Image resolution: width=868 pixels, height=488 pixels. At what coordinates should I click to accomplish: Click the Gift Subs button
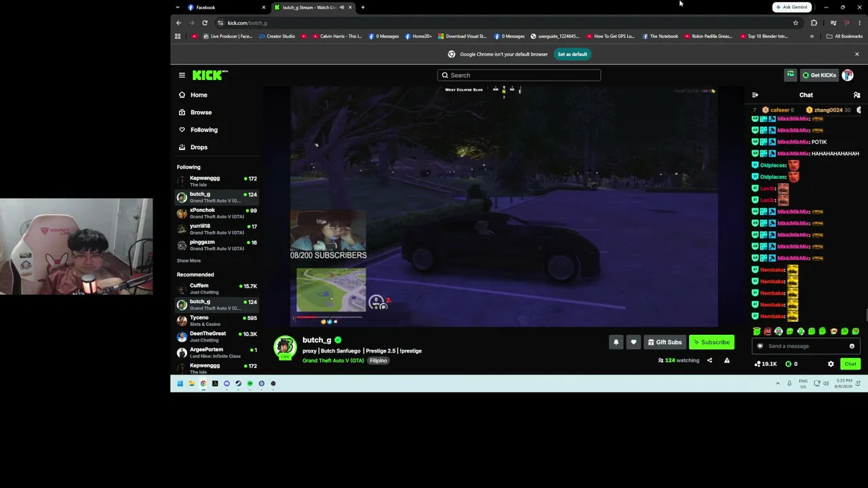tap(665, 342)
